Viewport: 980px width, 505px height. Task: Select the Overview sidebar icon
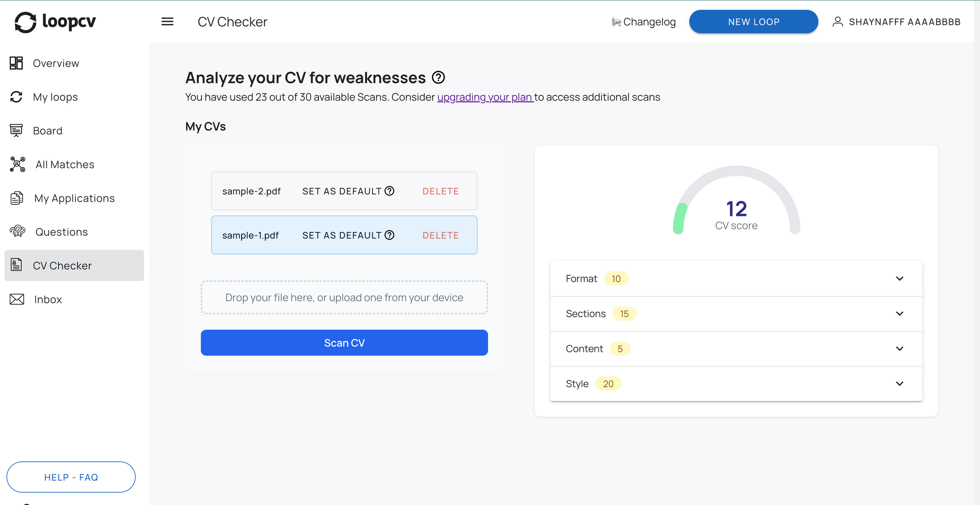pyautogui.click(x=16, y=63)
